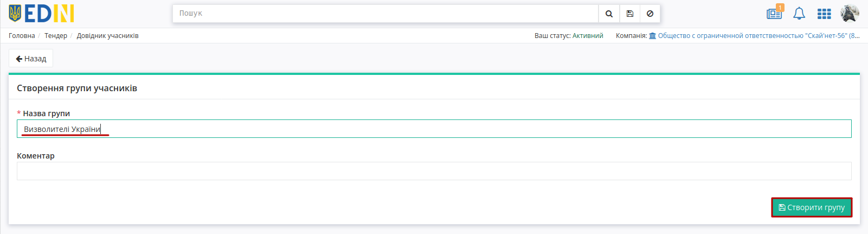Open the Скай'нет-56 company link
This screenshot has height=234, width=868.
coord(758,36)
